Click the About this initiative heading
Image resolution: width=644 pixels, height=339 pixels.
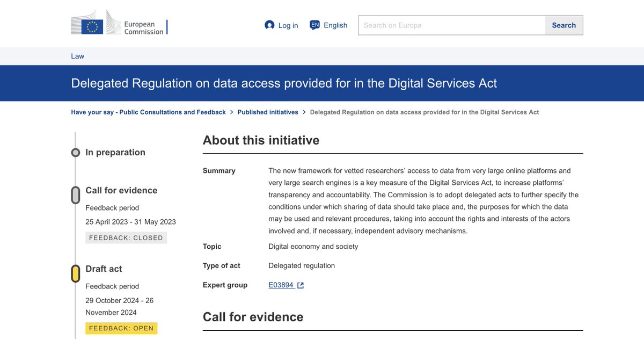click(x=261, y=140)
